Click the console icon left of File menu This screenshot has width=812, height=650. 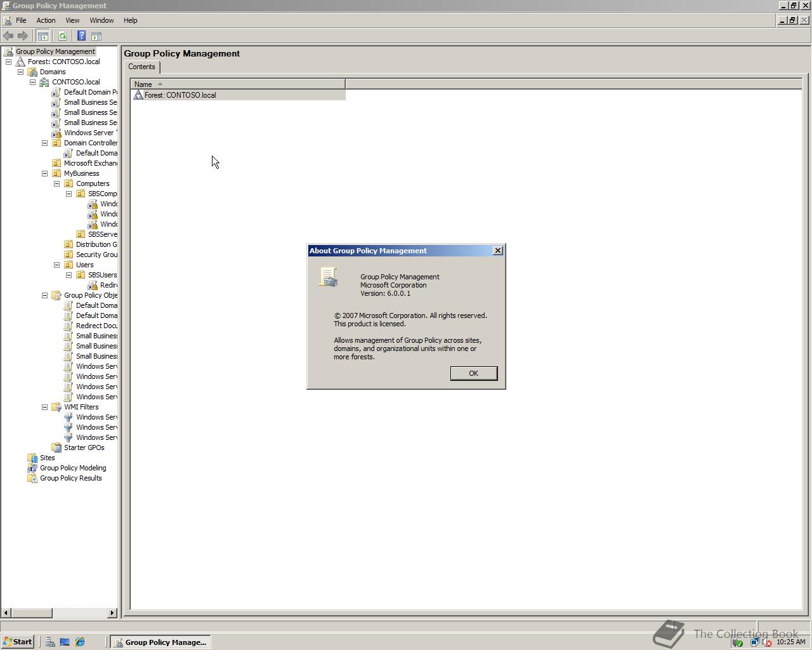[x=7, y=20]
